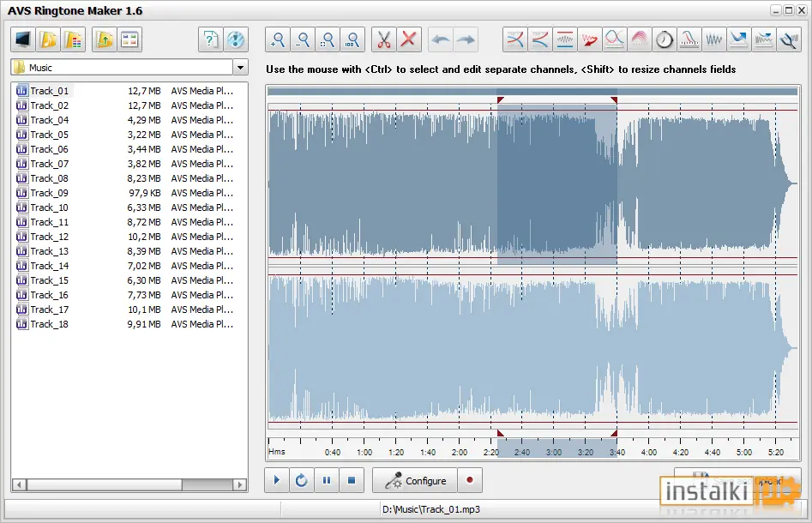This screenshot has height=523, width=812.
Task: Click the red wave with arrow effect icon
Action: coord(590,40)
